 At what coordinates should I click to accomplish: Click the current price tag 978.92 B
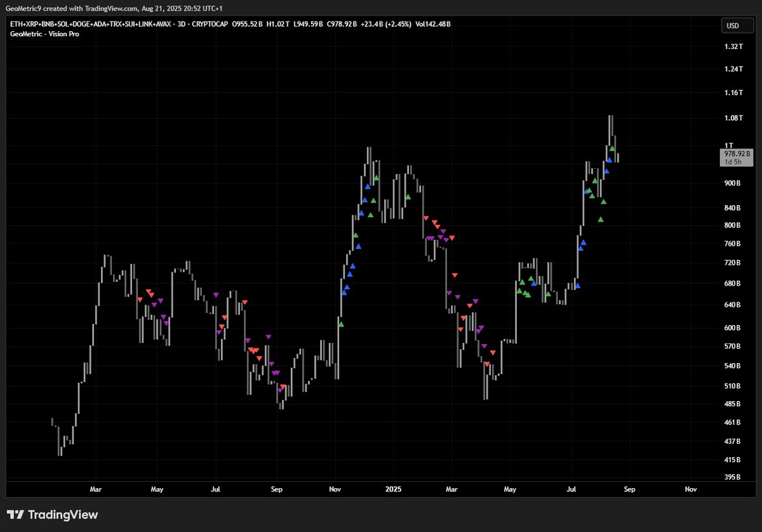(x=737, y=154)
